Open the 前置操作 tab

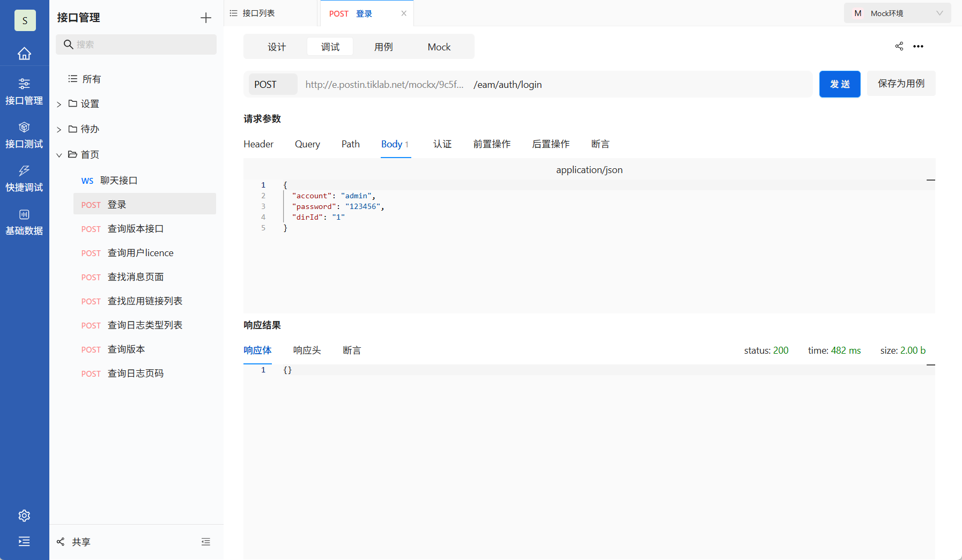(492, 144)
